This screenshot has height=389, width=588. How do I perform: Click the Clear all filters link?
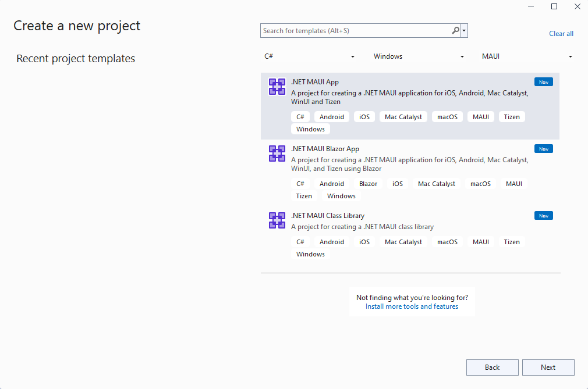pyautogui.click(x=561, y=33)
